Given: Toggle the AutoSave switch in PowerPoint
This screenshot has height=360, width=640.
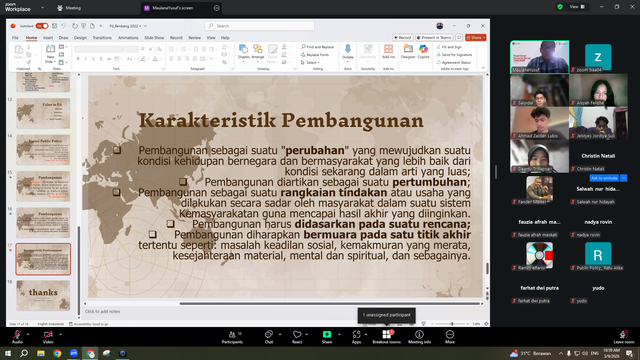Looking at the screenshot, I should click(x=42, y=26).
